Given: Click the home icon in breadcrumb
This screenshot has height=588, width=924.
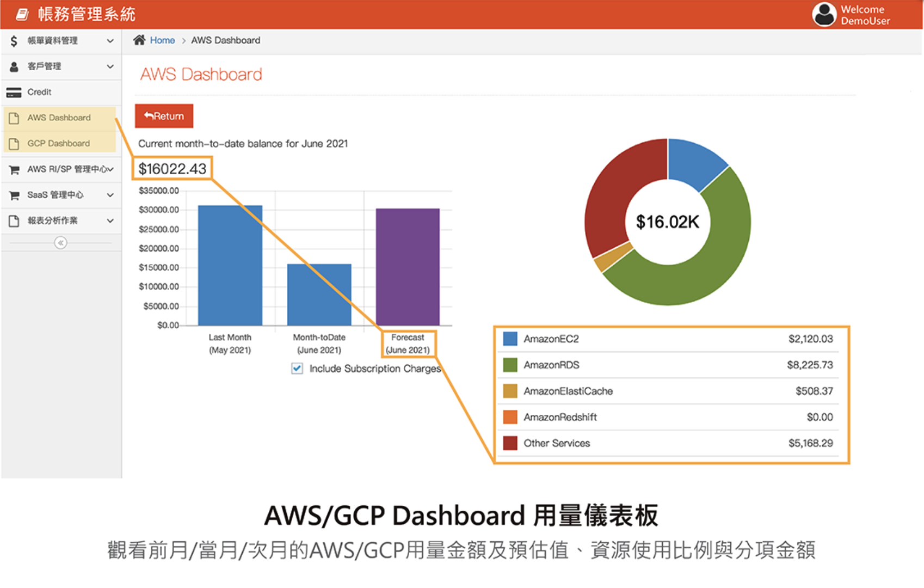Looking at the screenshot, I should click(x=139, y=40).
